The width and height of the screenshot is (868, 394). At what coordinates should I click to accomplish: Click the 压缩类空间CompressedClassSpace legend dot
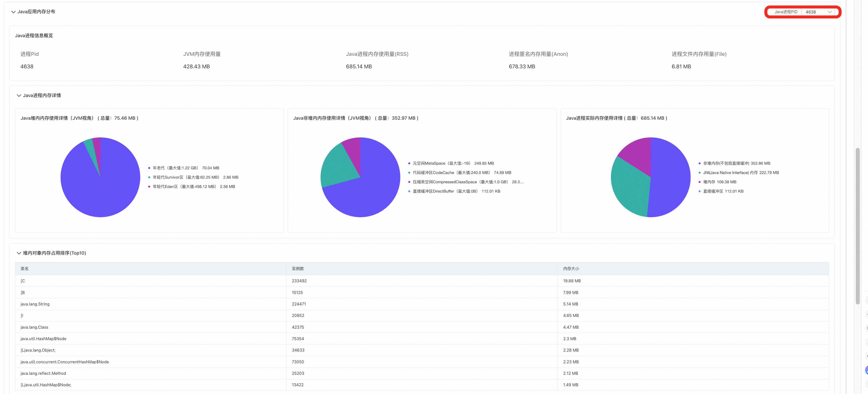coord(409,182)
